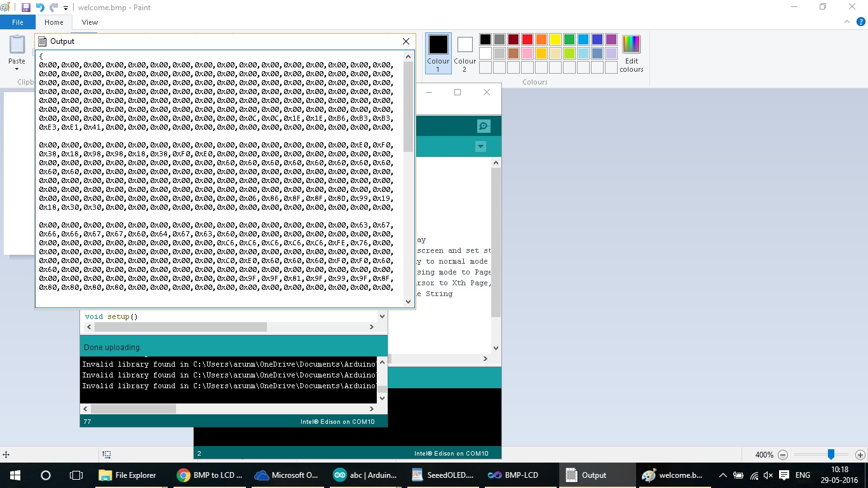Maximize the background Arduino window
Viewport: 868px width, 488px height.
click(457, 92)
